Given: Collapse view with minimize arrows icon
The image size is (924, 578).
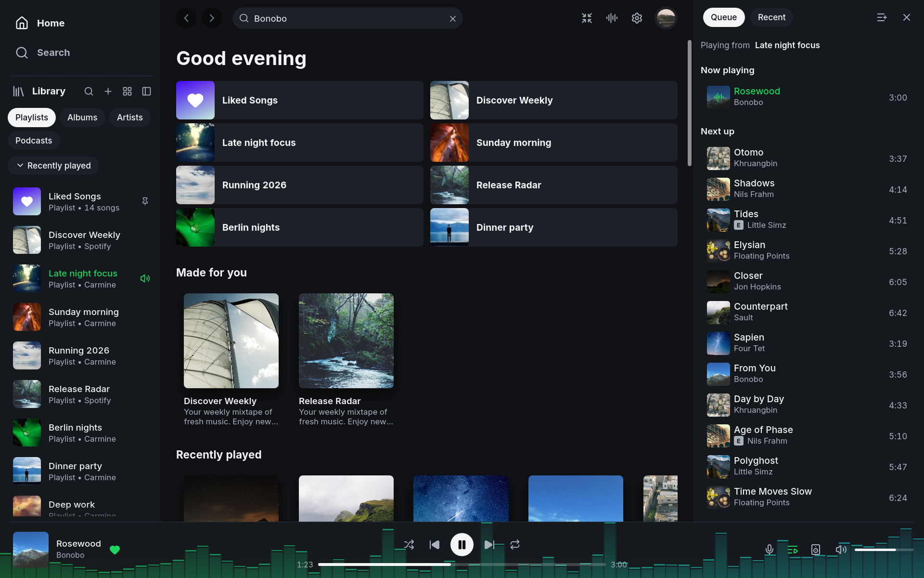Looking at the screenshot, I should (x=587, y=18).
